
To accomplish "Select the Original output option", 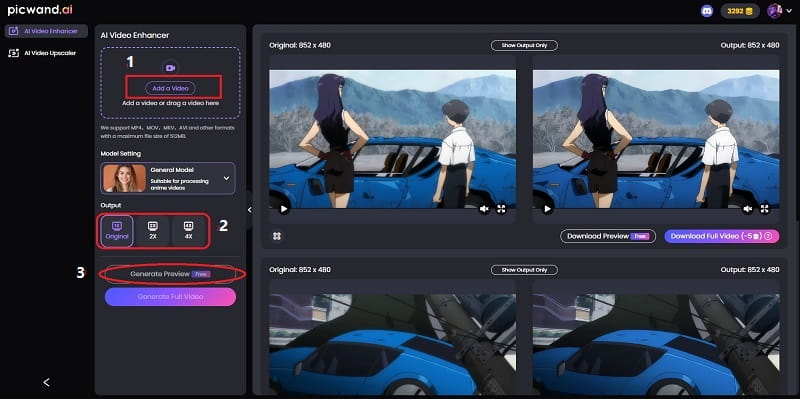I will [x=117, y=231].
